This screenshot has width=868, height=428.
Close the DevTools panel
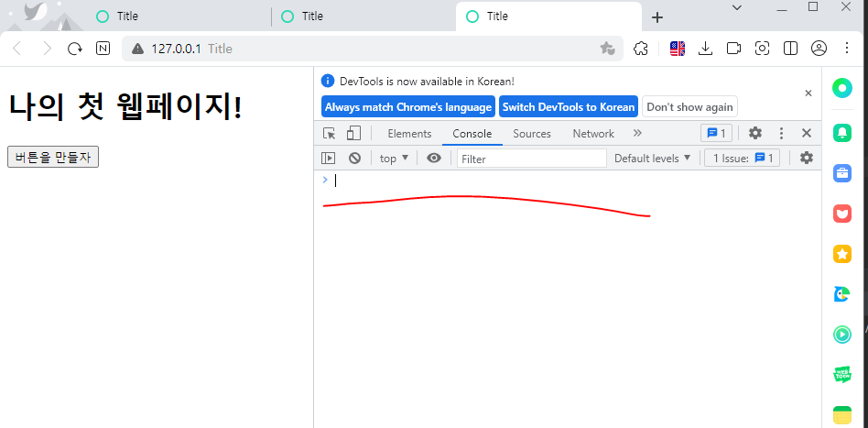pyautogui.click(x=807, y=133)
